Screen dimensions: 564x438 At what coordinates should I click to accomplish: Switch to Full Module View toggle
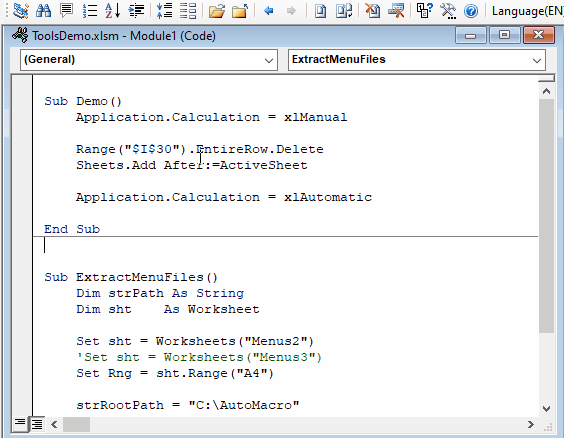(37, 424)
